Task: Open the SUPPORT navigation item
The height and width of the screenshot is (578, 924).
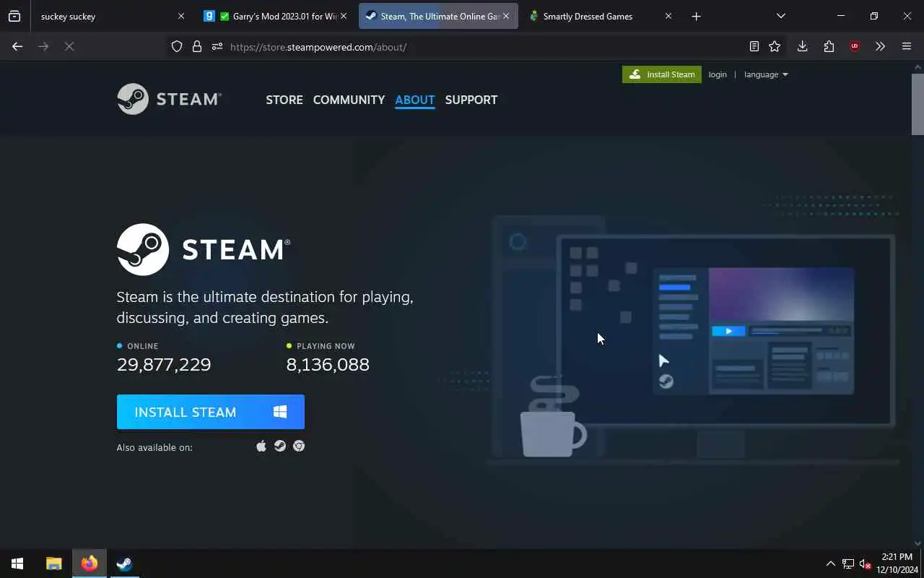Action: click(471, 100)
